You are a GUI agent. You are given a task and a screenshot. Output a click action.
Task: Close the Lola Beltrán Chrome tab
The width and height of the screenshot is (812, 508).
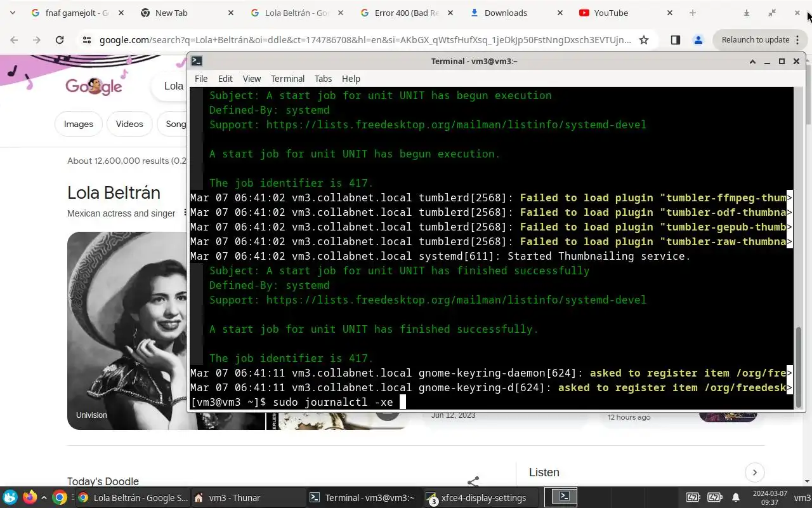point(341,13)
